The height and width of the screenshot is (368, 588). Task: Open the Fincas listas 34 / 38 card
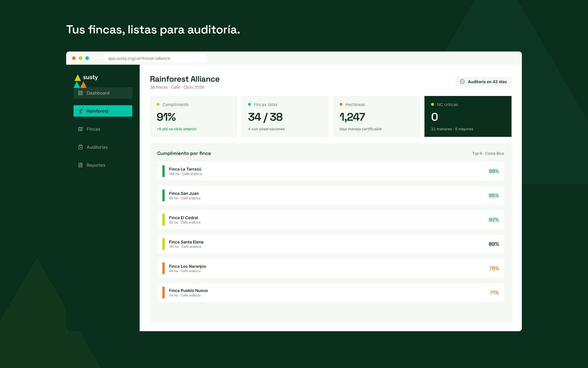click(x=285, y=117)
